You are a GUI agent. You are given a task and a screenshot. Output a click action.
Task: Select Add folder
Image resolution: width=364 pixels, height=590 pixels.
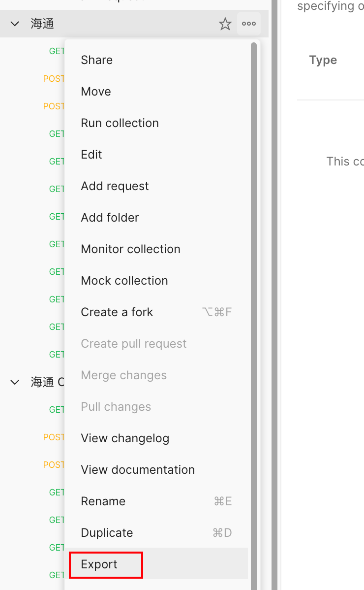tap(110, 217)
